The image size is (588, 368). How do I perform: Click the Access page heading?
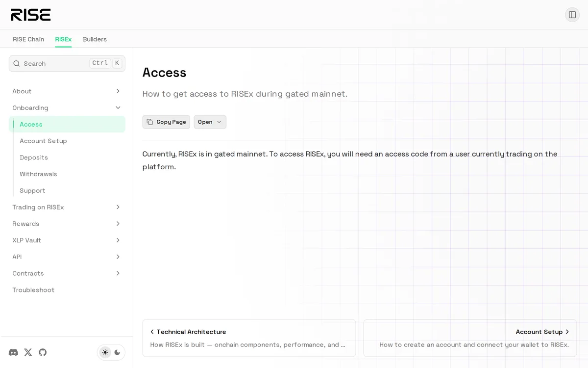pyautogui.click(x=164, y=73)
